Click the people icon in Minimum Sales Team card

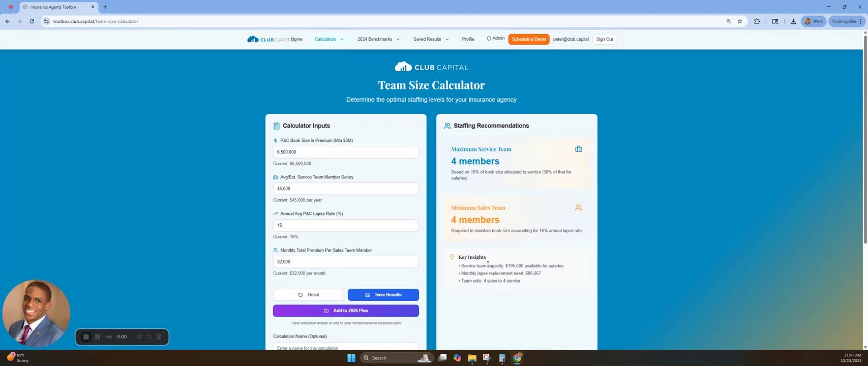(579, 207)
